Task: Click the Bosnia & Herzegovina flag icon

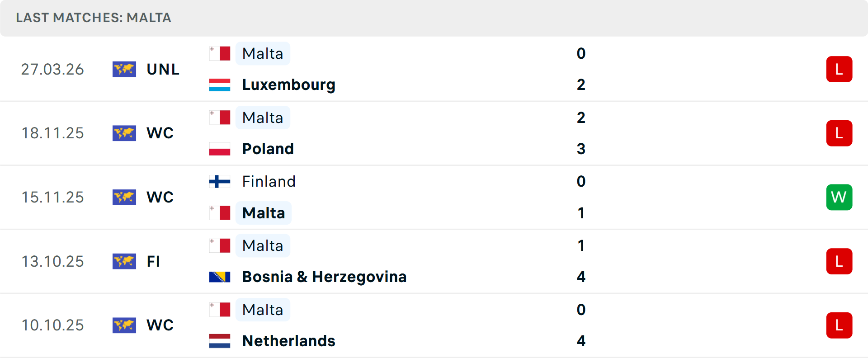Action: click(x=220, y=277)
